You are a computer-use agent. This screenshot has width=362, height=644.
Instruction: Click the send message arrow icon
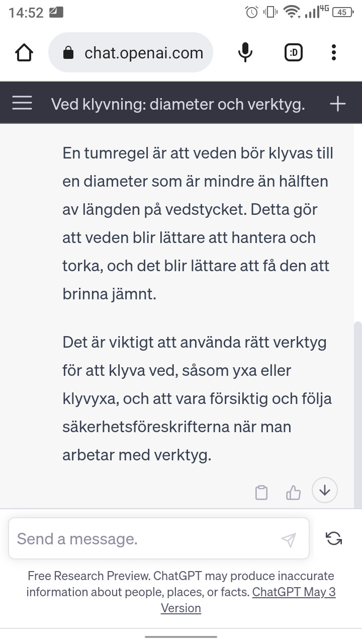pos(288,540)
